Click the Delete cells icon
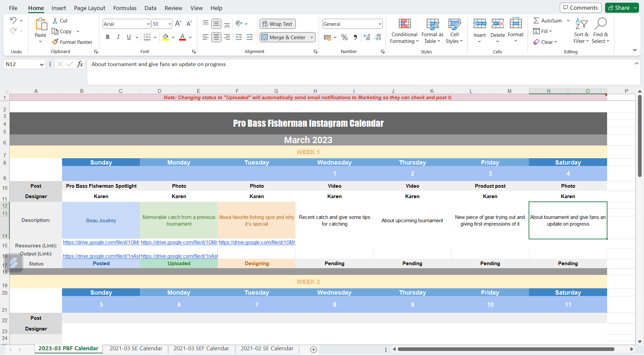The width and height of the screenshot is (644, 355). pyautogui.click(x=498, y=23)
